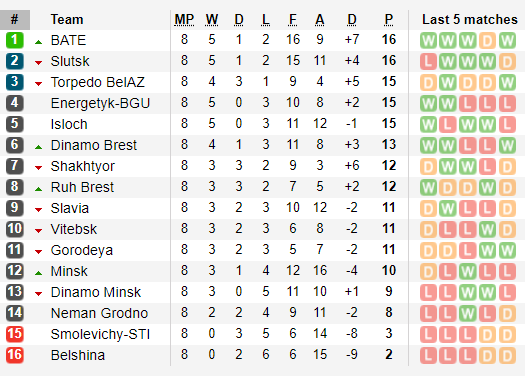Screen dimensions: 525x376
Task: Click Slutsk's red down-arrow rank indicator
Action: tap(39, 63)
